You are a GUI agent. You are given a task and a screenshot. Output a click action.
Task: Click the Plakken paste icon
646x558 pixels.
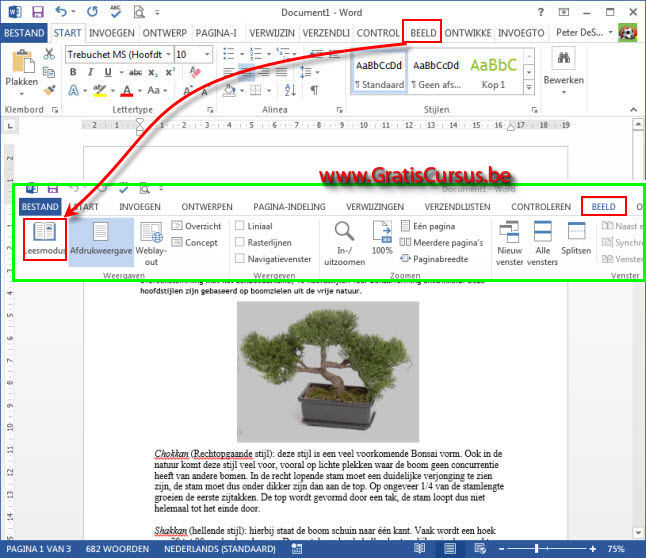[x=22, y=62]
